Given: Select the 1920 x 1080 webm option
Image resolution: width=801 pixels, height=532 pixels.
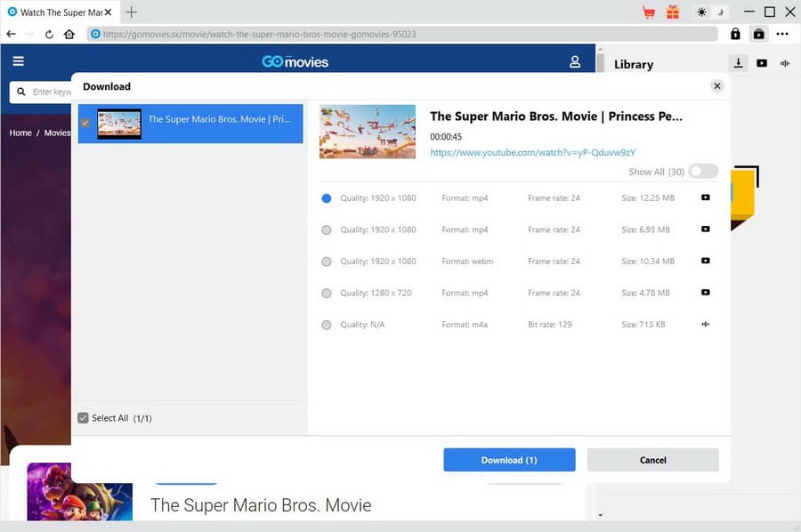Looking at the screenshot, I should (x=327, y=262).
